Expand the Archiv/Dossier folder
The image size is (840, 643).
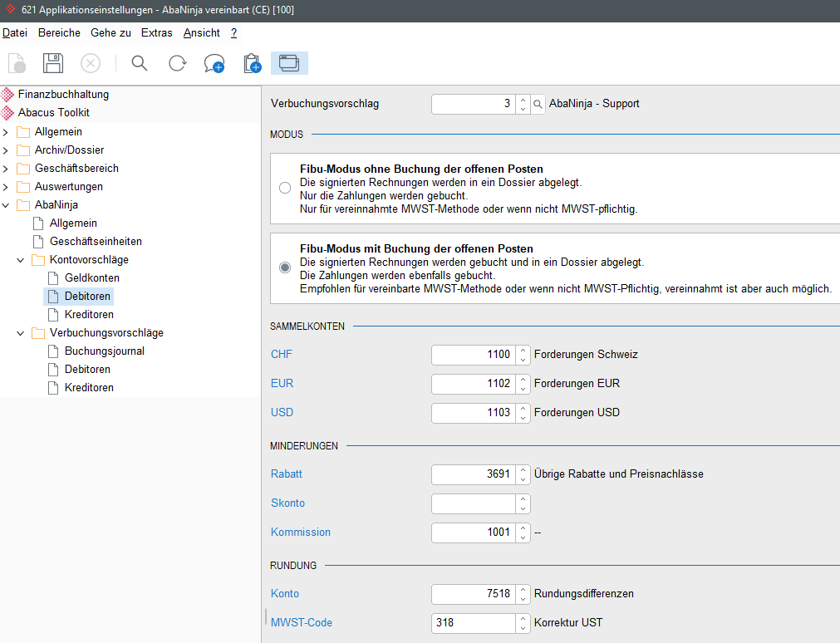[x=5, y=150]
